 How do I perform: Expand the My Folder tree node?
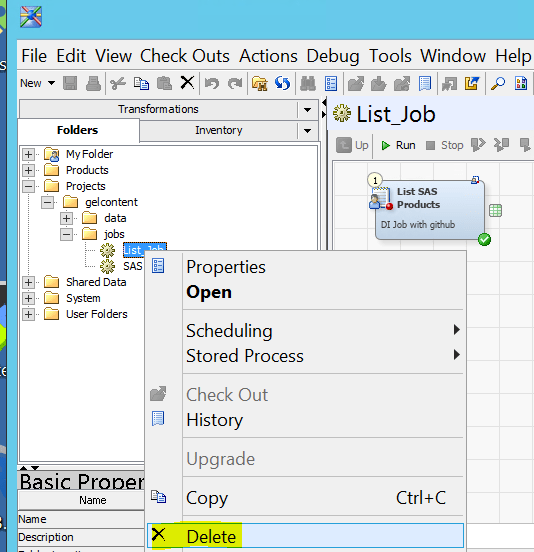pyautogui.click(x=29, y=154)
